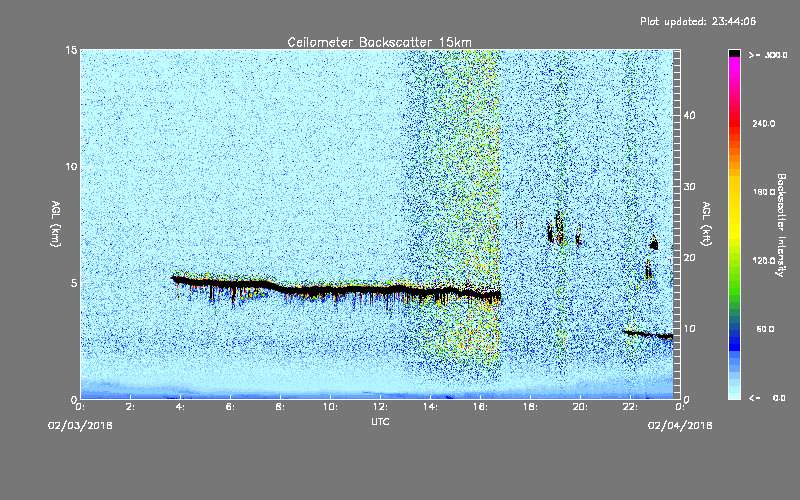Click the '60.0' colorbar label
The width and height of the screenshot is (800, 500).
click(x=765, y=329)
